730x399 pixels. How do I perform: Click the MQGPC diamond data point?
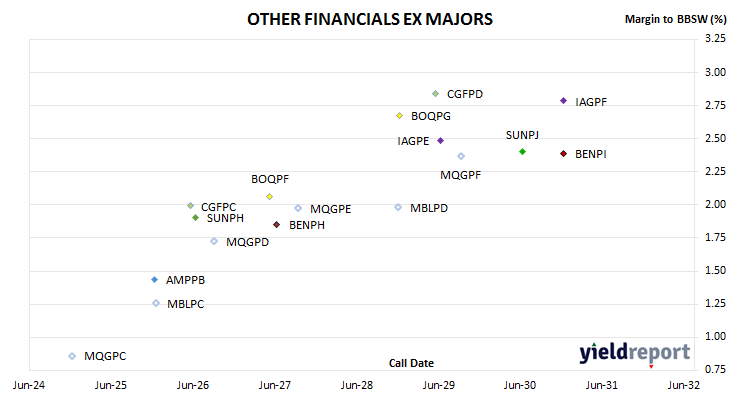click(x=72, y=356)
